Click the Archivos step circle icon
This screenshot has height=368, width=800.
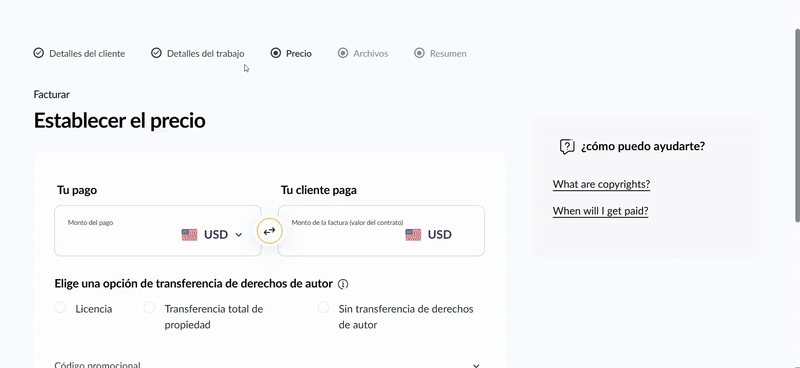tap(343, 53)
